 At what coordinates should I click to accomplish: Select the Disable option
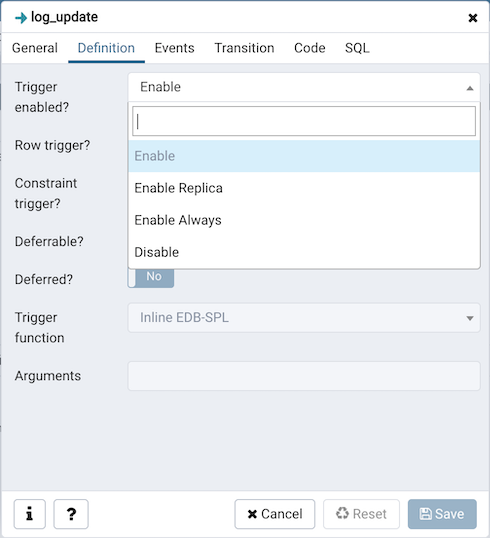pyautogui.click(x=304, y=252)
